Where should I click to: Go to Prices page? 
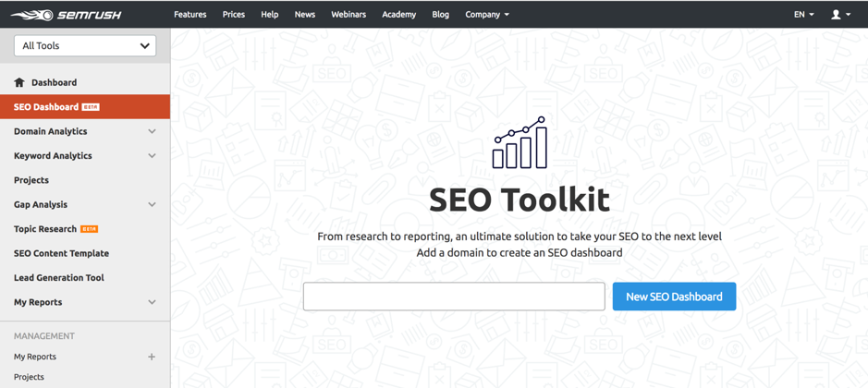(x=234, y=15)
